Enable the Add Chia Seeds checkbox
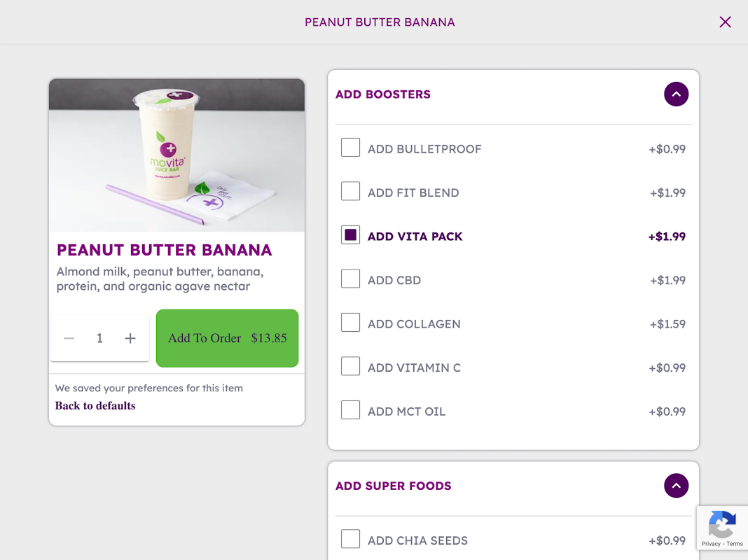 350,539
